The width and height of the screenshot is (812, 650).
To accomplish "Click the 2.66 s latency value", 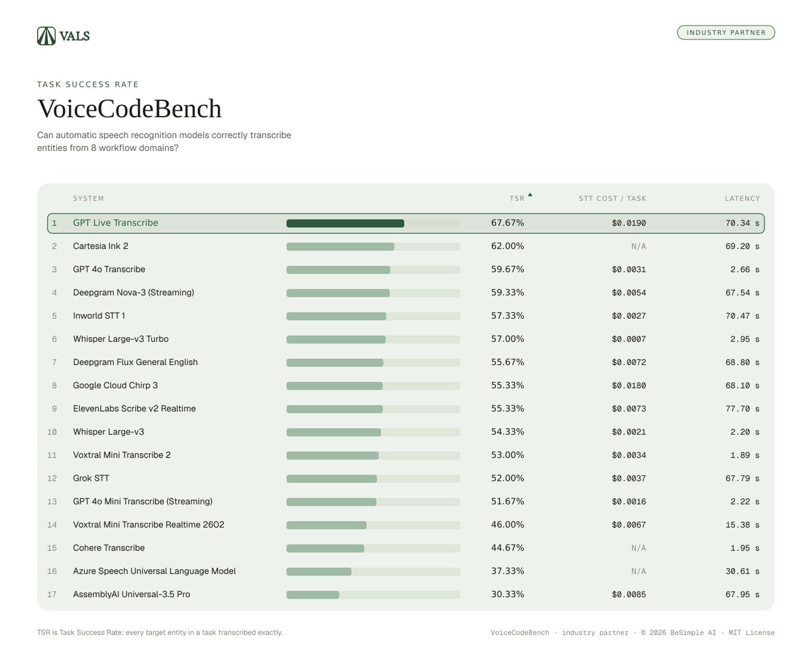I will click(x=745, y=269).
